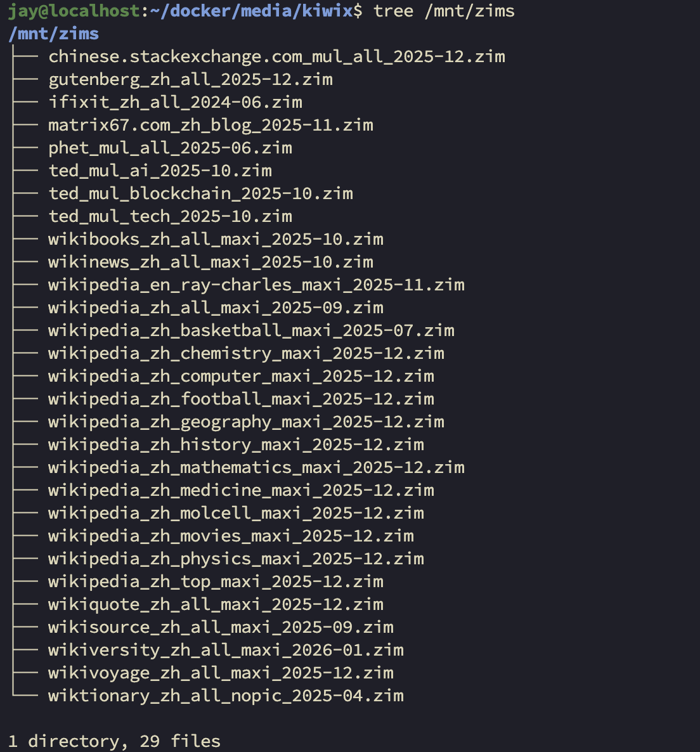
Task: Click the wikipedia_zh_basketball zim entry
Action: pos(251,330)
